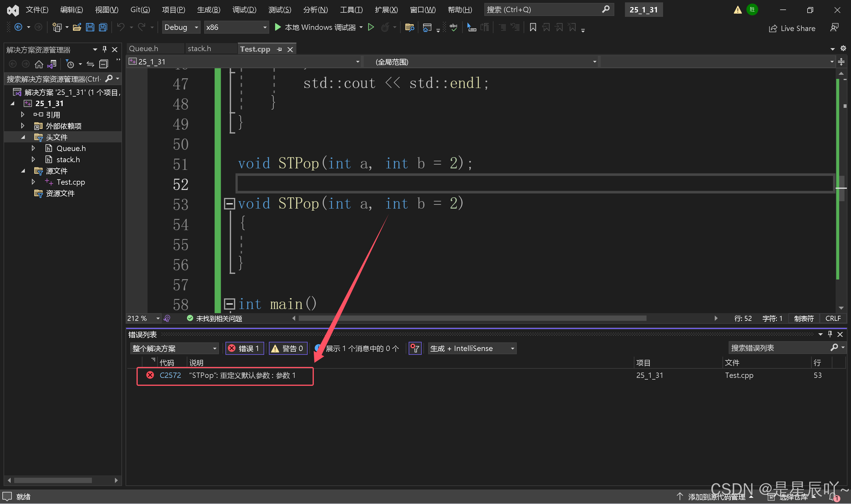Click the Open File folder icon
This screenshot has height=504, width=851.
click(77, 27)
